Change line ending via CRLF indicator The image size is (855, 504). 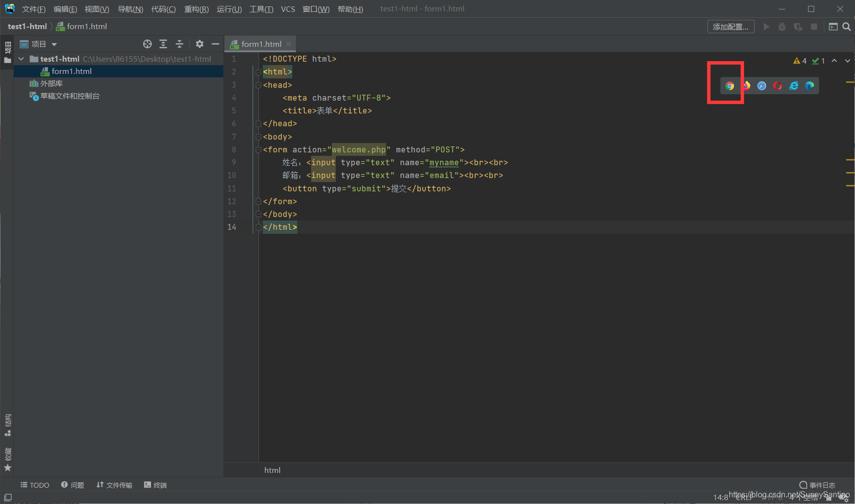click(743, 497)
